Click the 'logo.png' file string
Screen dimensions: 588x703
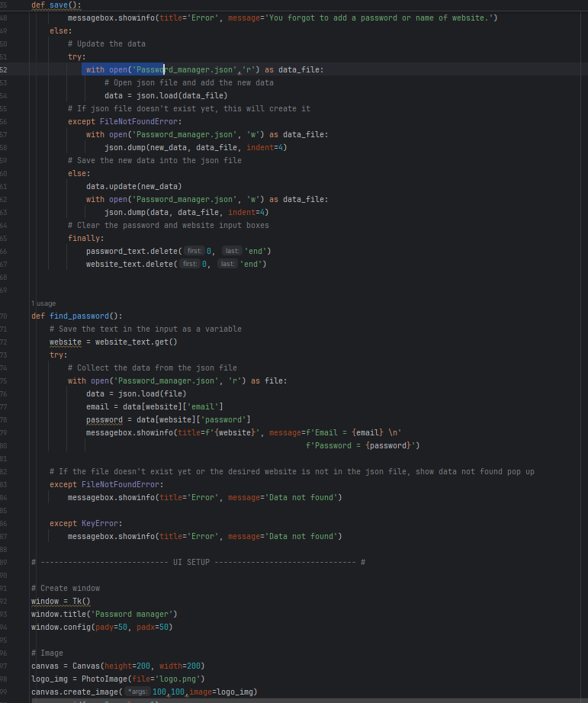[182, 679]
